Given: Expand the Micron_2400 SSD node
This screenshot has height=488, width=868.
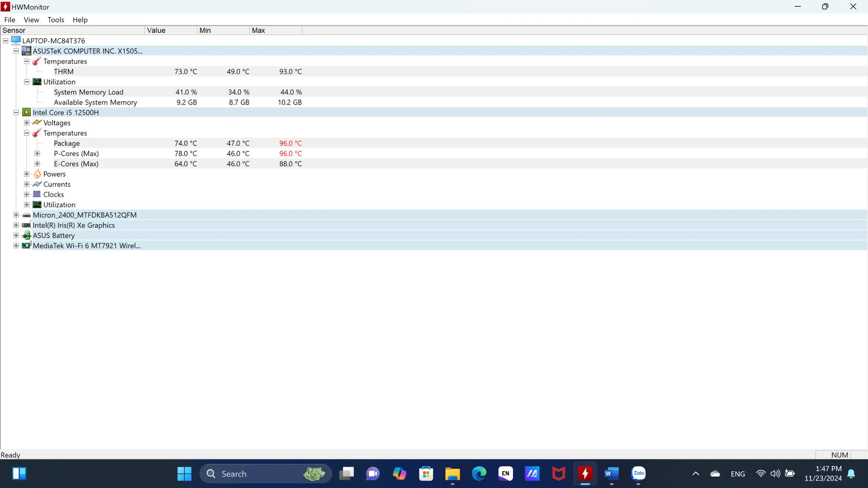Looking at the screenshot, I should tap(16, 215).
